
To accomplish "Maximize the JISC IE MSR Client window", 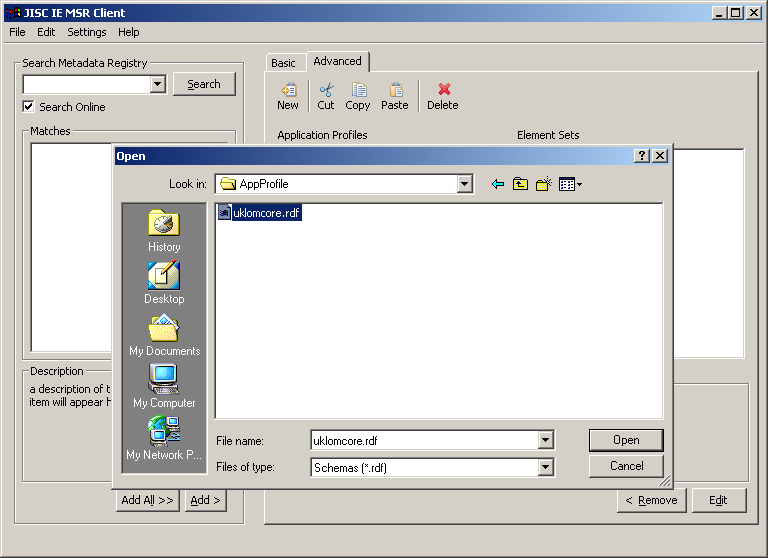I will (x=736, y=13).
